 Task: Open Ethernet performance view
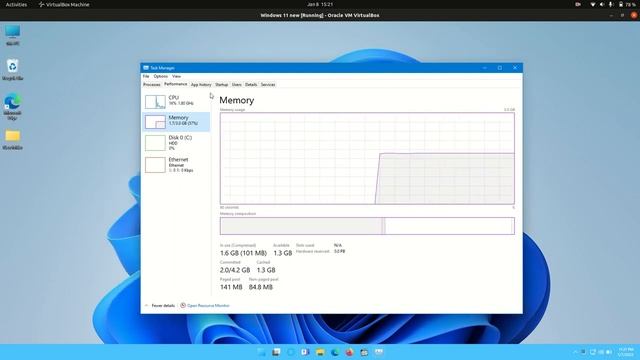point(176,164)
